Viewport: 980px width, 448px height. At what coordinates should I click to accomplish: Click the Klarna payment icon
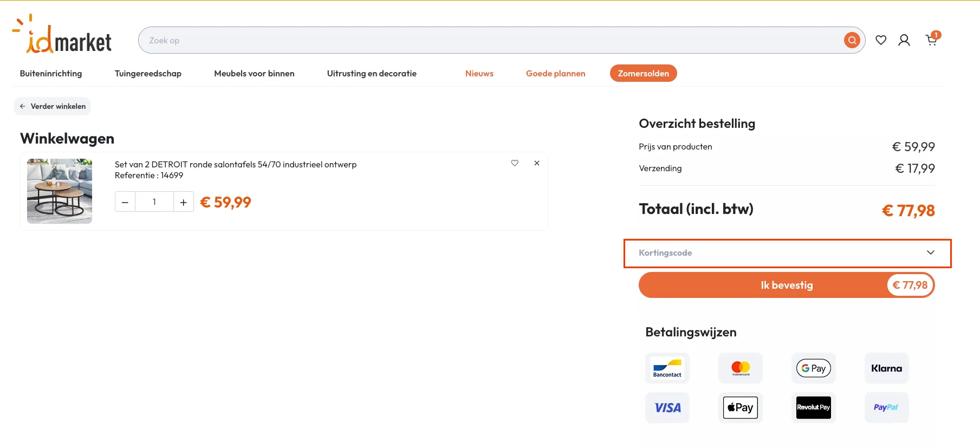[887, 368]
